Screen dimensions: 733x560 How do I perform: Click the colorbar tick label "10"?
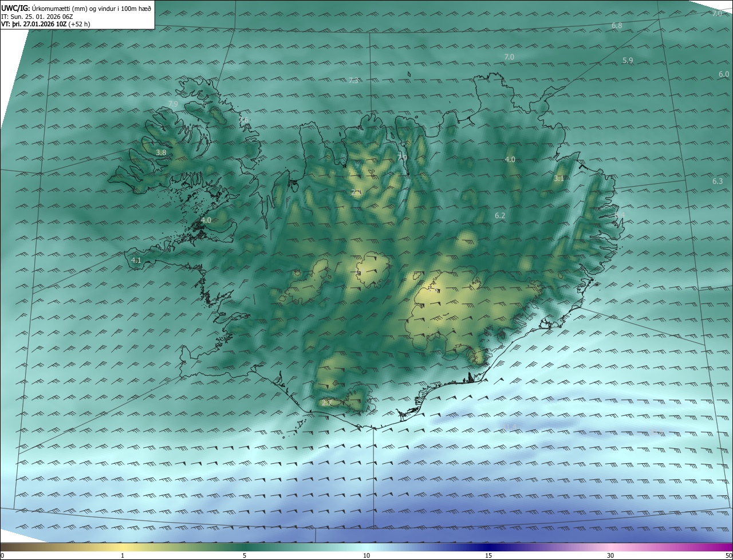point(366,555)
